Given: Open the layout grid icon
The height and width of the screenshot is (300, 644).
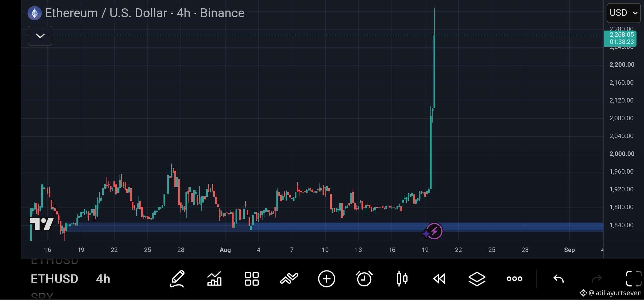Looking at the screenshot, I should [x=252, y=279].
